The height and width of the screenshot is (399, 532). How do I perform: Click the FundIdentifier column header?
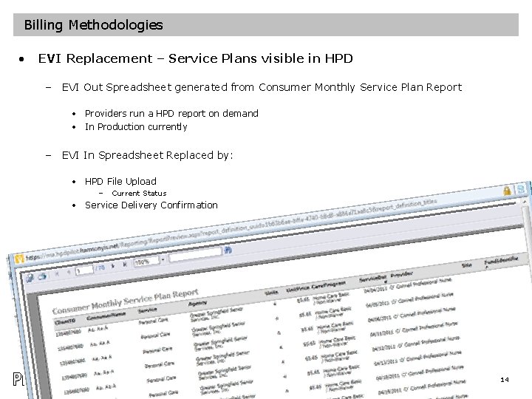[x=501, y=261]
